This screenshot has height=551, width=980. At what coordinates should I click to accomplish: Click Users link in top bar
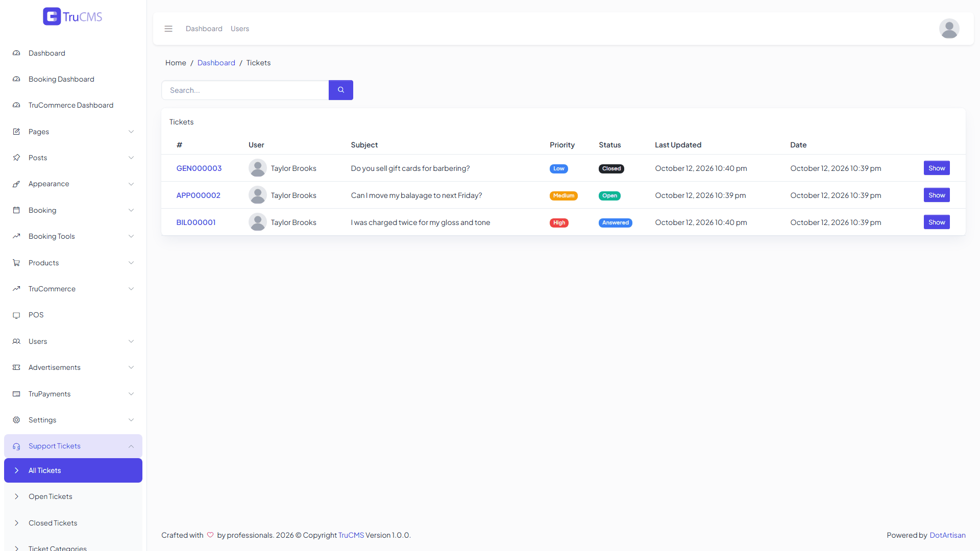pyautogui.click(x=240, y=29)
